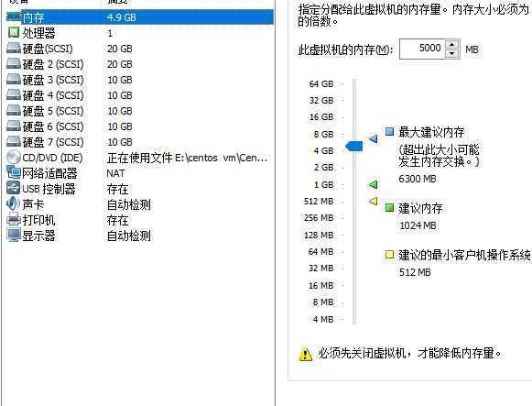Click the blue 最大建议内存 legend square
The height and width of the screenshot is (406, 532).
pyautogui.click(x=389, y=132)
